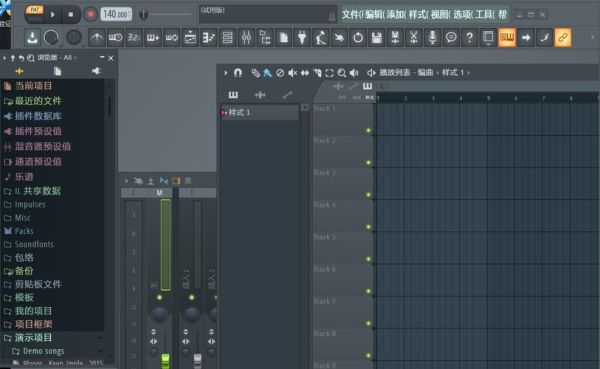This screenshot has width=600, height=369.
Task: Select the playlist playback speaker tool
Action: point(354,73)
